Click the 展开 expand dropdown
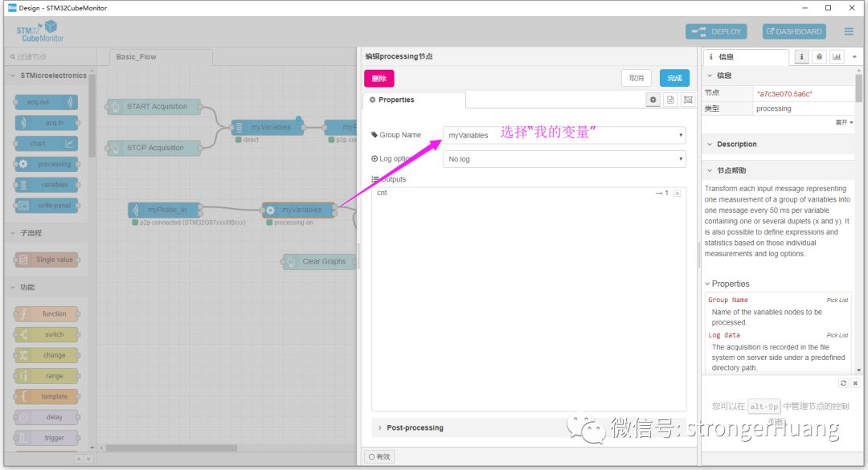Viewport: 868px width, 470px height. 844,122
